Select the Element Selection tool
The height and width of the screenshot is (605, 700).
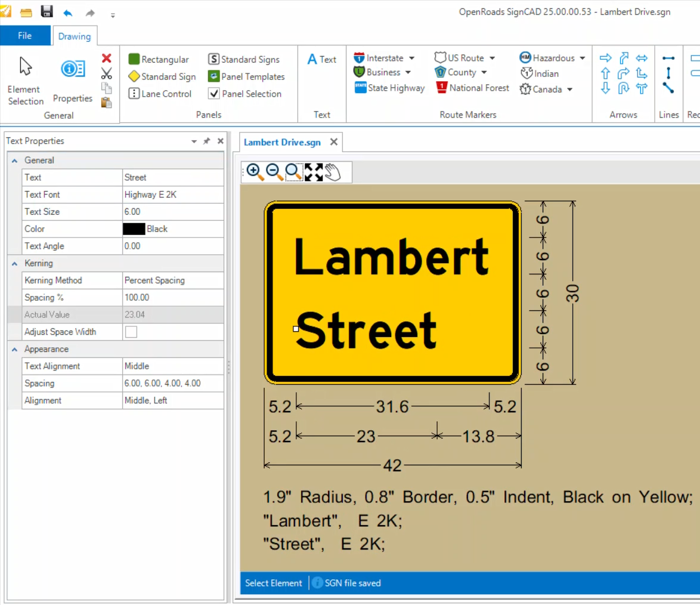click(24, 78)
